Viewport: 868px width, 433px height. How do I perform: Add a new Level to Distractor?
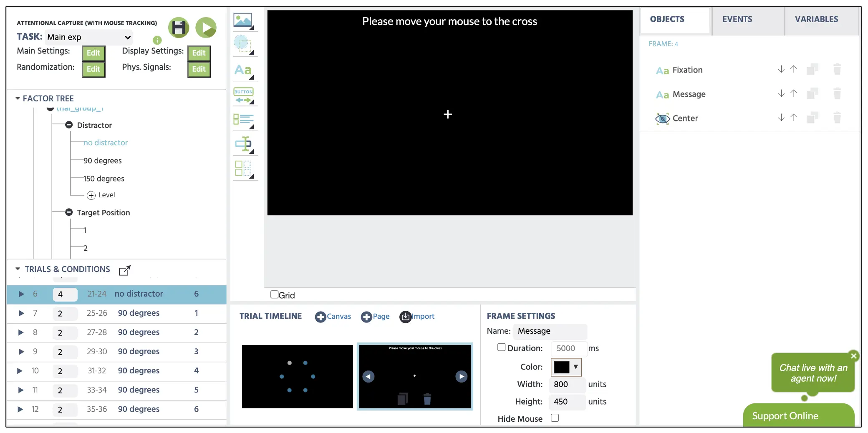[x=101, y=195]
